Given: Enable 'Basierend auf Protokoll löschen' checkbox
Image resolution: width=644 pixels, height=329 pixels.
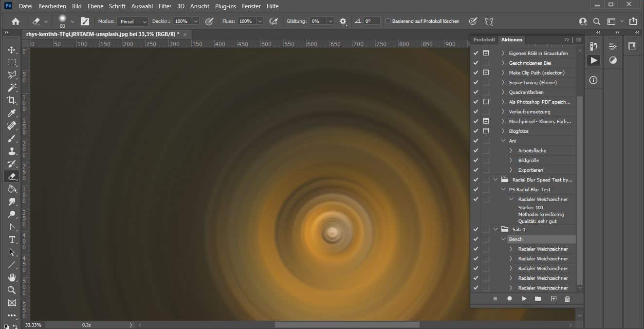Looking at the screenshot, I should tap(388, 21).
